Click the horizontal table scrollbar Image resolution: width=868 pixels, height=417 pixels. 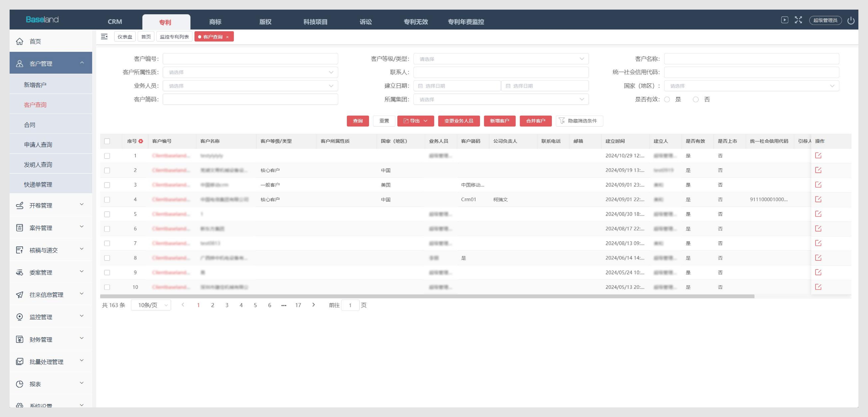click(x=427, y=296)
